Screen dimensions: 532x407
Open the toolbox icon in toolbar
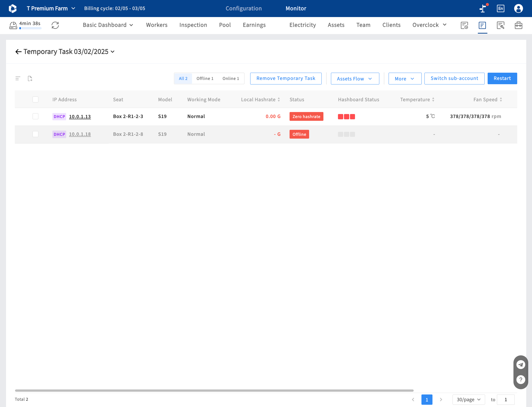[518, 25]
